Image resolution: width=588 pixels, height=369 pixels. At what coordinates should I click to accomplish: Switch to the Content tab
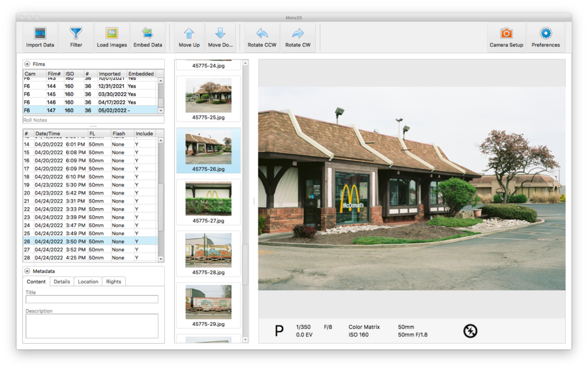click(x=36, y=282)
